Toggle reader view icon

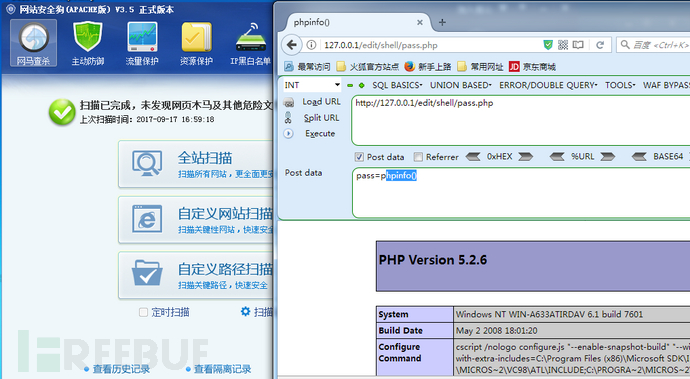578,45
